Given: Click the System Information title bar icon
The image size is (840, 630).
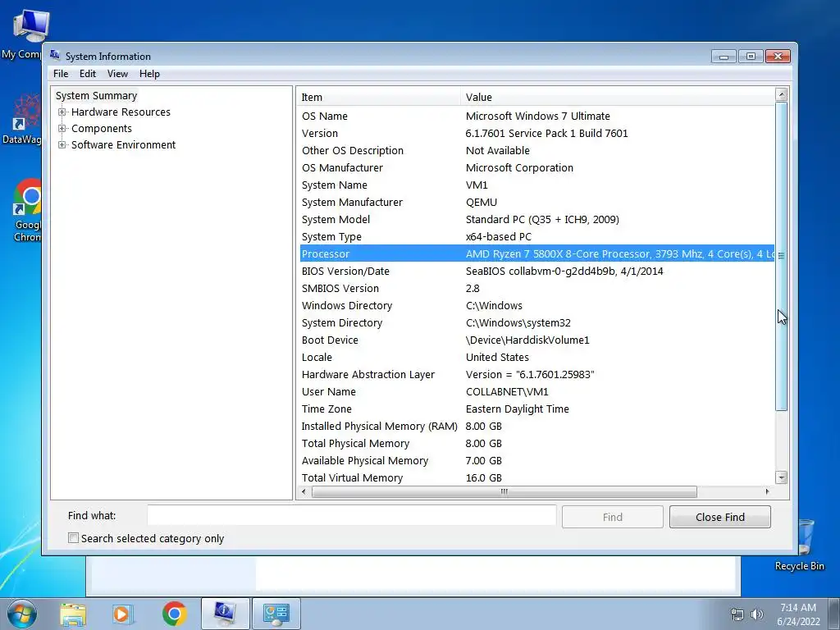Looking at the screenshot, I should click(55, 55).
